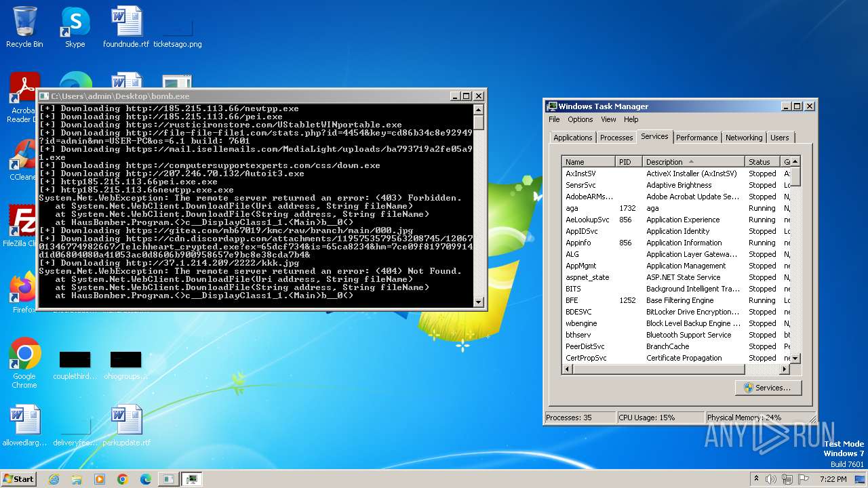
Task: Sort services by Description column header
Action: coord(693,162)
